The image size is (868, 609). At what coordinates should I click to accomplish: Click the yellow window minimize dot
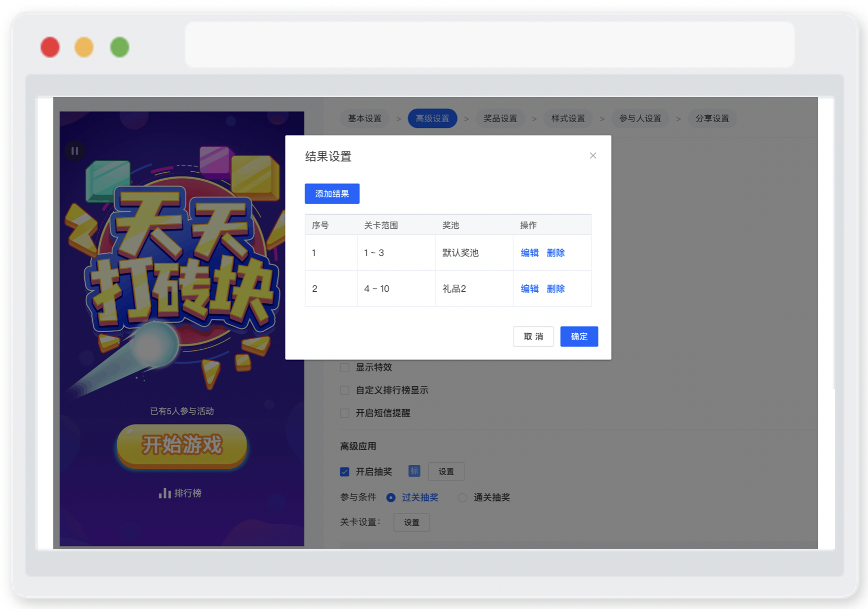pos(84,47)
